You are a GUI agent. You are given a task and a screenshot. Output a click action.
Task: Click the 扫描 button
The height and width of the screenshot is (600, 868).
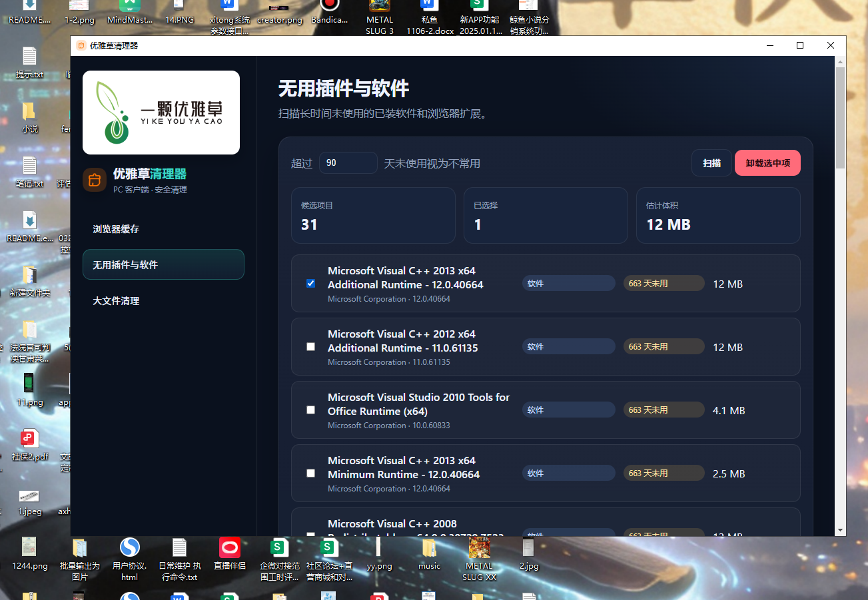point(711,163)
